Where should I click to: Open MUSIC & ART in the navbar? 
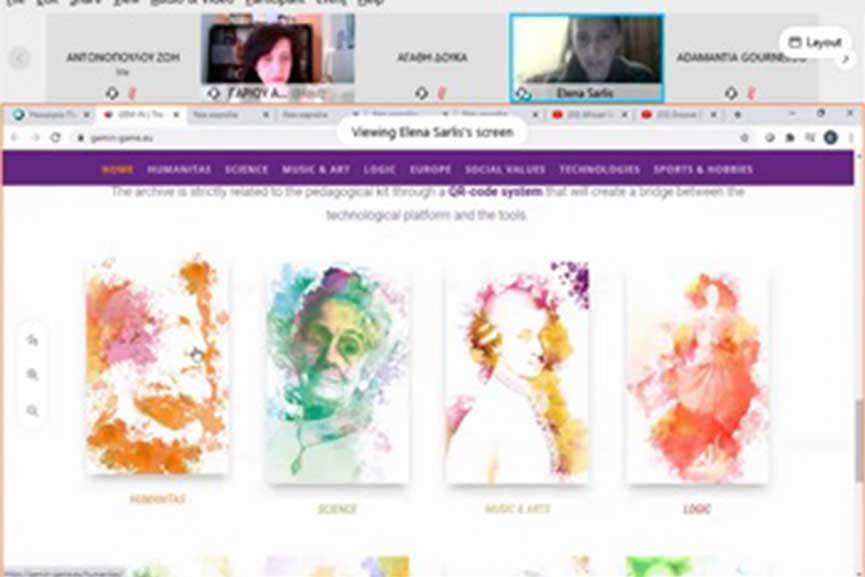[x=316, y=169]
